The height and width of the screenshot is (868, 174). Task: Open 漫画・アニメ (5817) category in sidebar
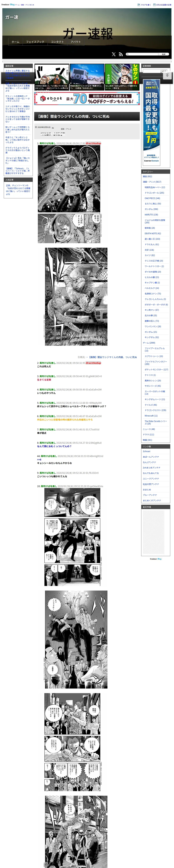[152, 182]
